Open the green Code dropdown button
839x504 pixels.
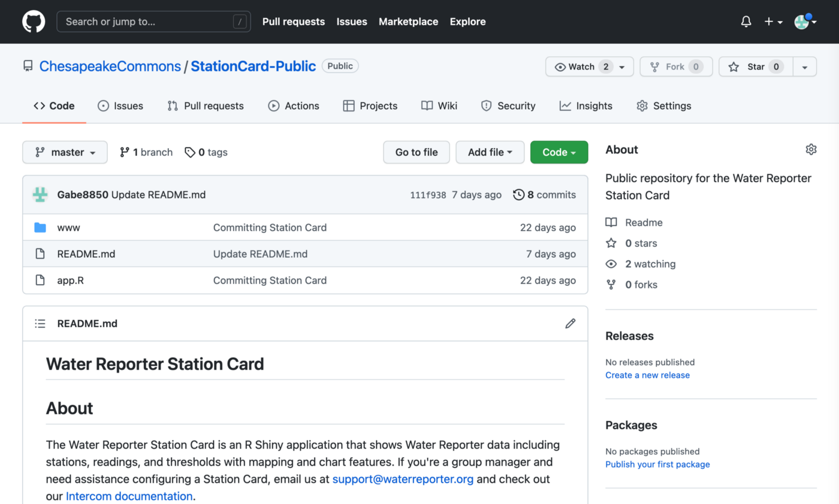(x=559, y=152)
